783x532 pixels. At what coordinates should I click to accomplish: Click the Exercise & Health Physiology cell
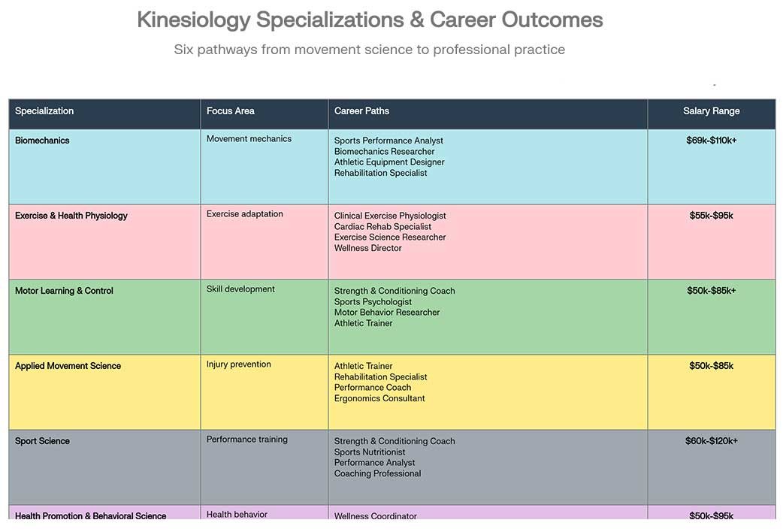(x=71, y=216)
